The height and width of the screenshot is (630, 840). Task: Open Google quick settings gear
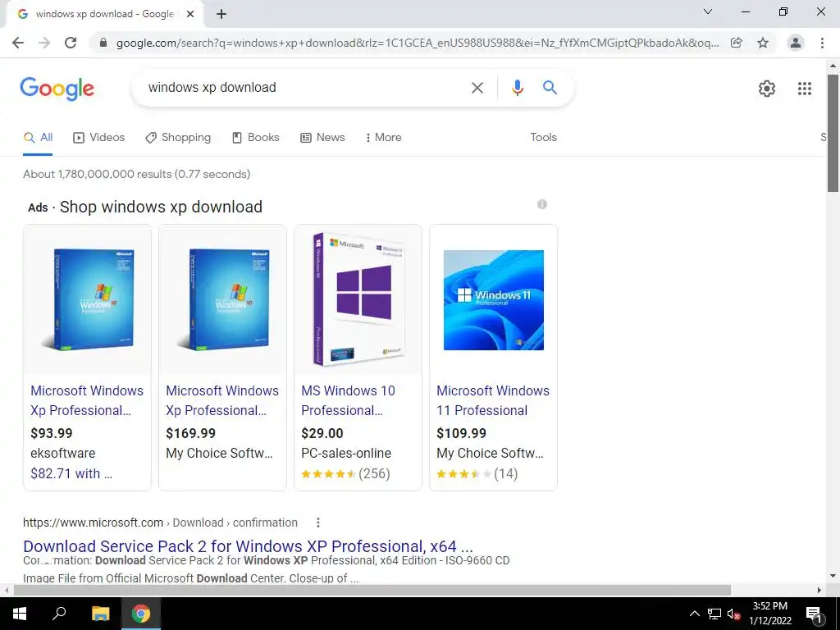coord(767,89)
